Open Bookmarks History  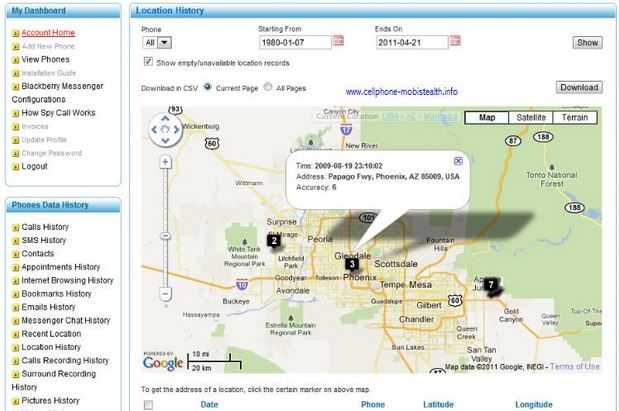[x=56, y=294]
